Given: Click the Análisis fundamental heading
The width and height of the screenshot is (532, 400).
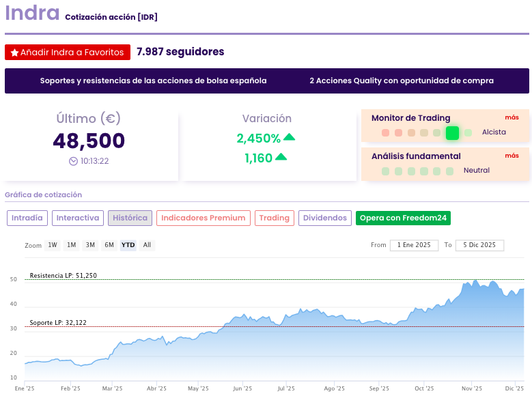Looking at the screenshot, I should [x=416, y=156].
